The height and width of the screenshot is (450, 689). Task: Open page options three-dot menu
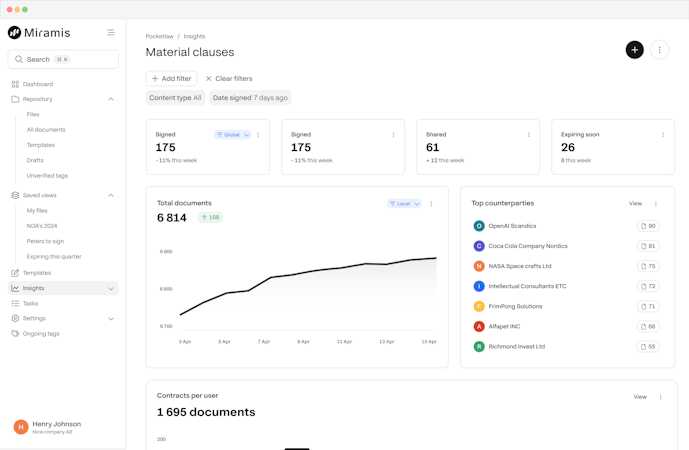point(659,50)
